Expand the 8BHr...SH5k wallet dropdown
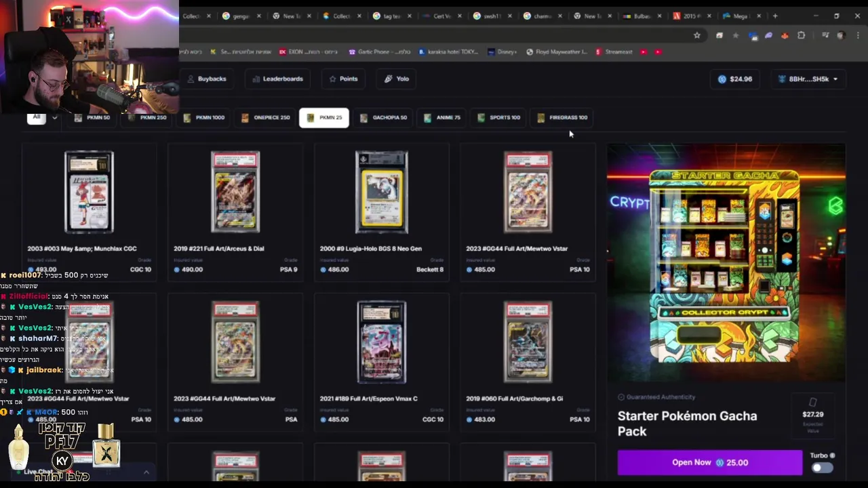The height and width of the screenshot is (488, 868). (x=808, y=79)
